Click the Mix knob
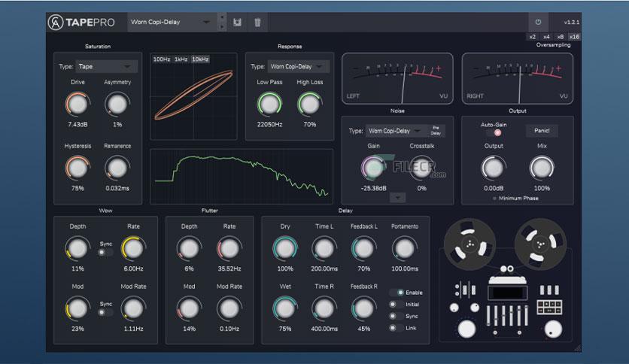 (542, 168)
